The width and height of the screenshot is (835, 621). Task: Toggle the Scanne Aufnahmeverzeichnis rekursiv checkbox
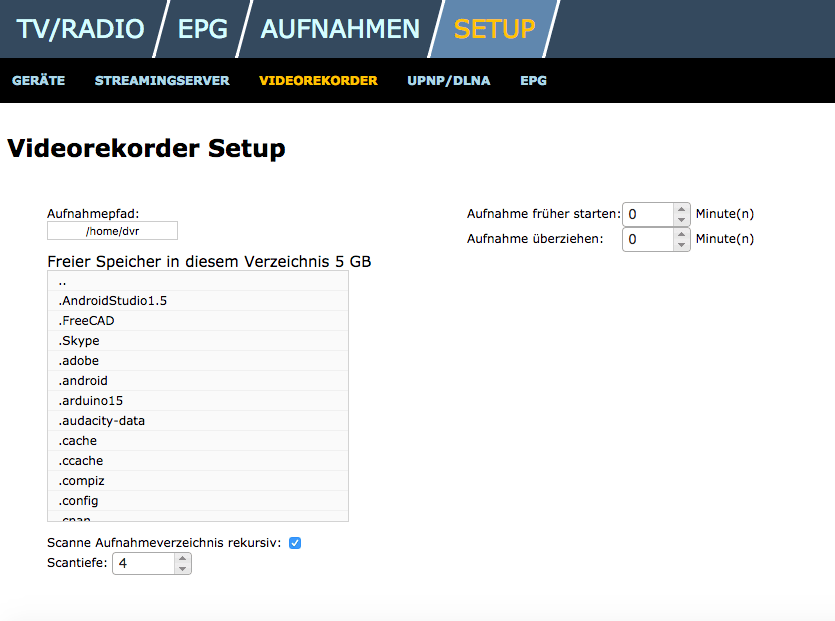294,542
